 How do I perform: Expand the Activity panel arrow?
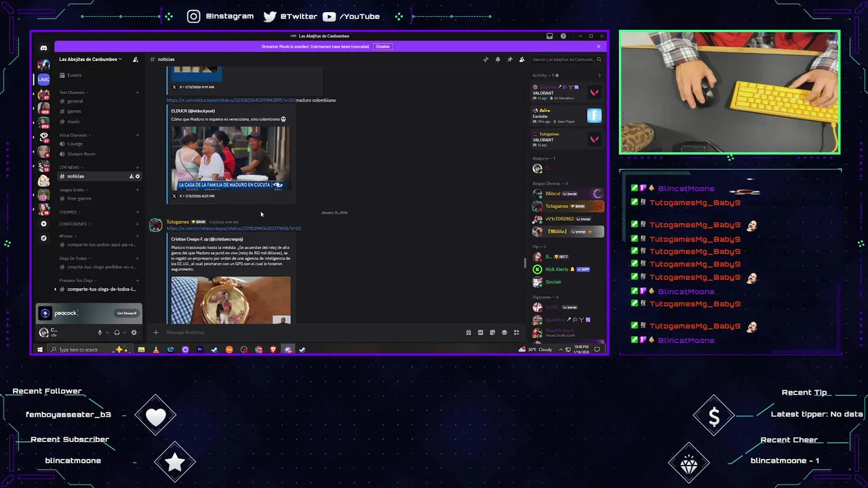pyautogui.click(x=599, y=75)
